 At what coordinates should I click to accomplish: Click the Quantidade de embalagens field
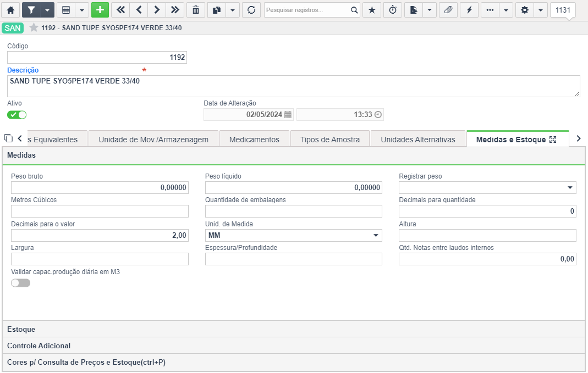294,211
